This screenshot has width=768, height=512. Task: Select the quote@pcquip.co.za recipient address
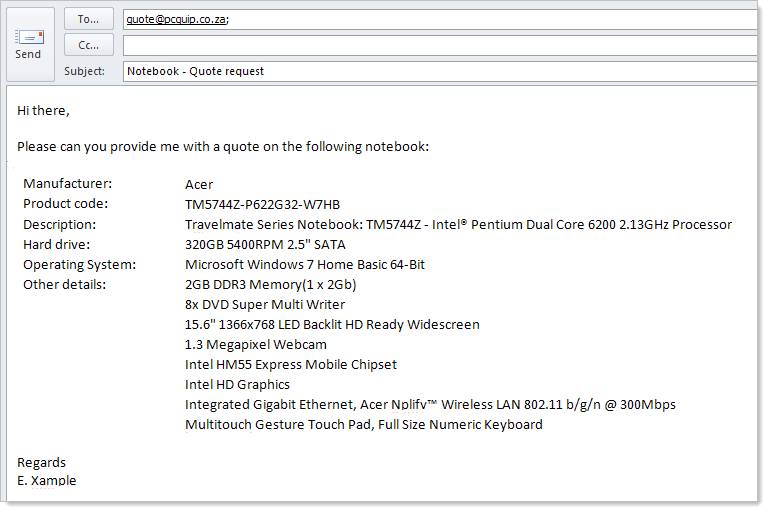177,19
